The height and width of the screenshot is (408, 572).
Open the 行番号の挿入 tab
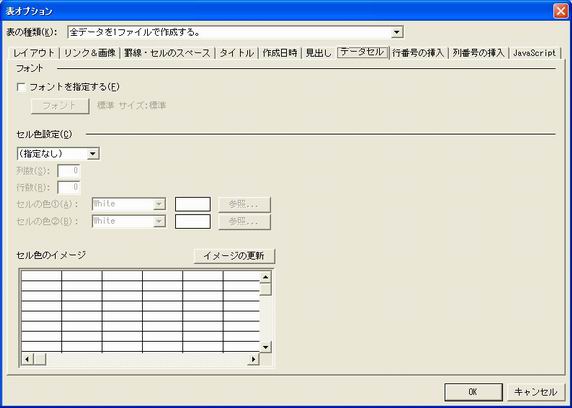(418, 53)
